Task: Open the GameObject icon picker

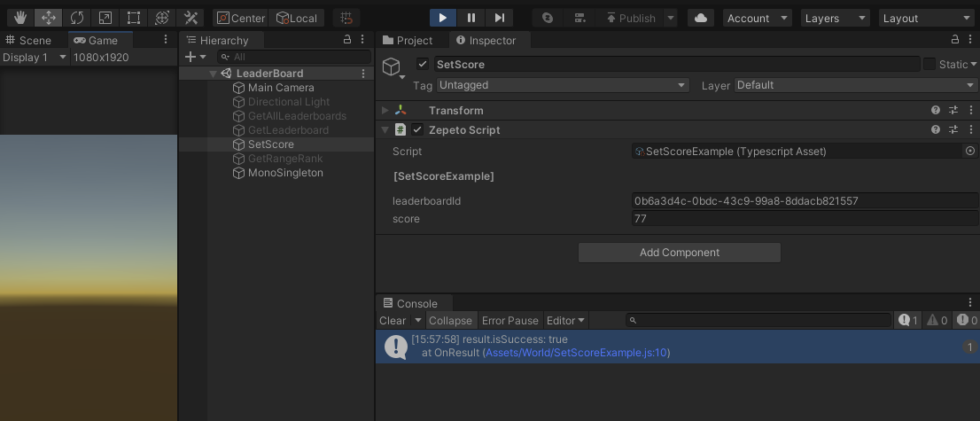Action: click(x=393, y=67)
